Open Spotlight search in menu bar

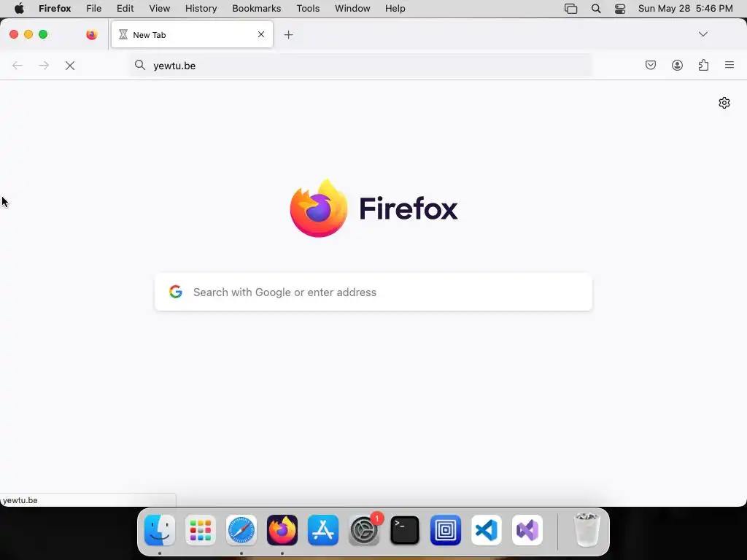(x=595, y=9)
